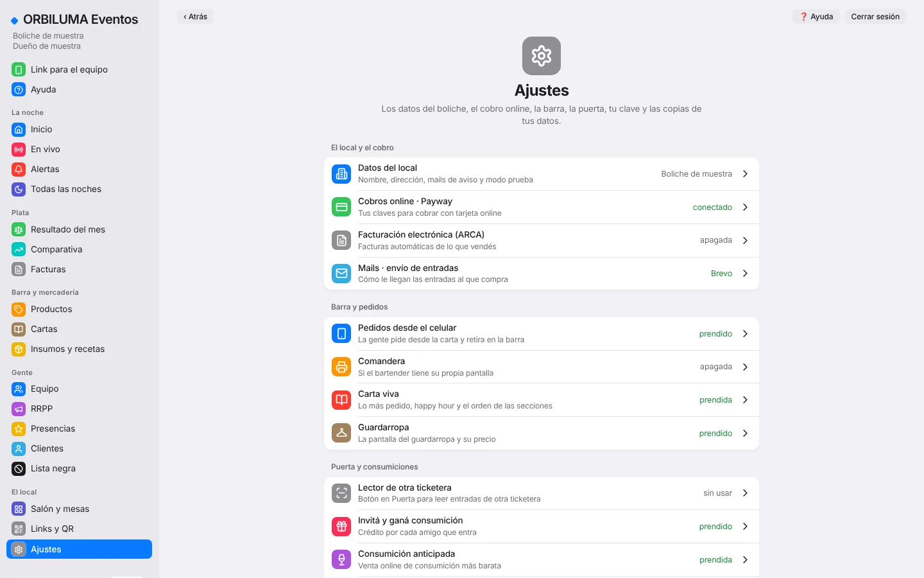
Task: Select Salón y mesas sidebar item
Action: (79, 509)
